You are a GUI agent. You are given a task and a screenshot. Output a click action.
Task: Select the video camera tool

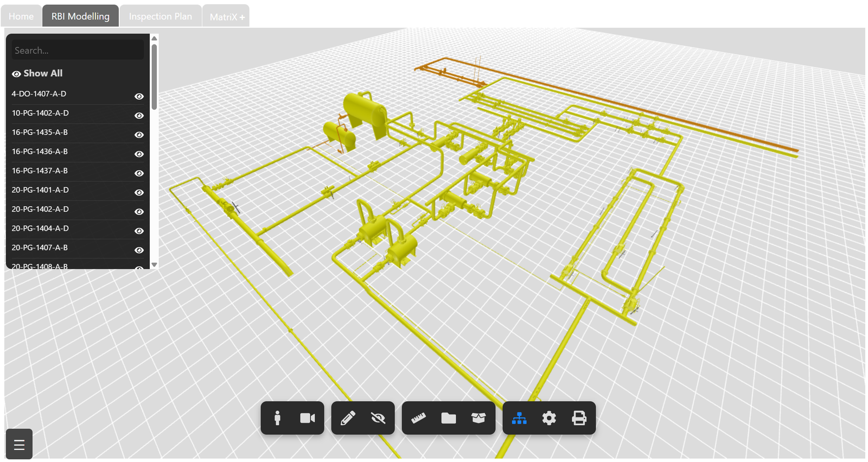coord(308,418)
